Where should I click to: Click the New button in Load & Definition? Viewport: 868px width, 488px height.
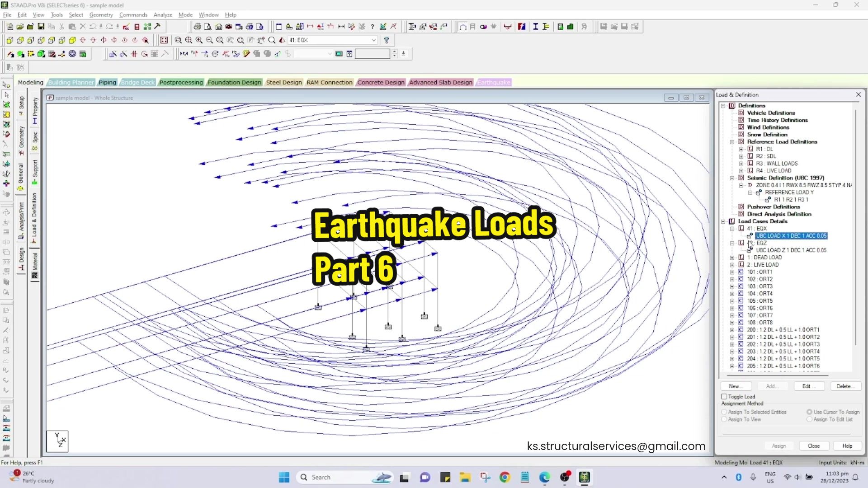pyautogui.click(x=736, y=386)
